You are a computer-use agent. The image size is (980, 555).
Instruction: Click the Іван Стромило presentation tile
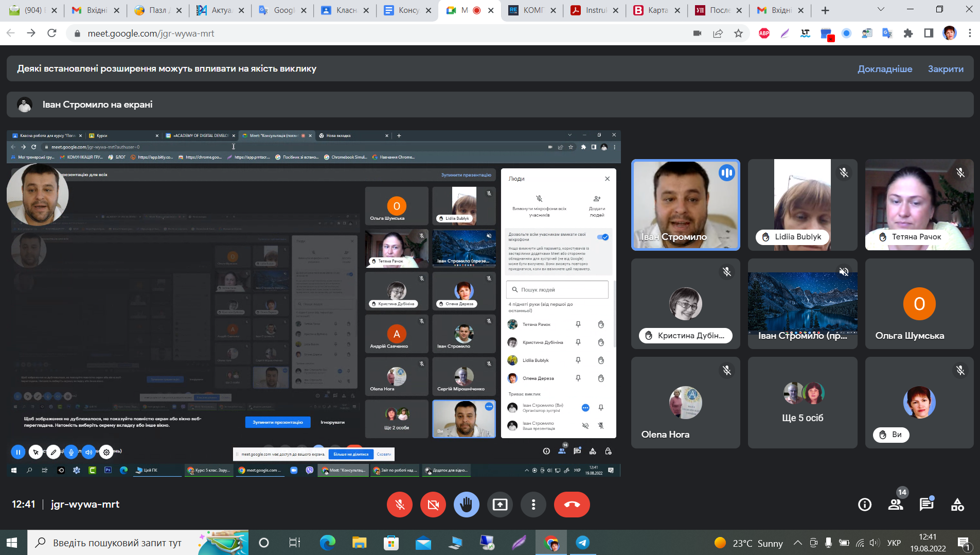[x=803, y=304]
